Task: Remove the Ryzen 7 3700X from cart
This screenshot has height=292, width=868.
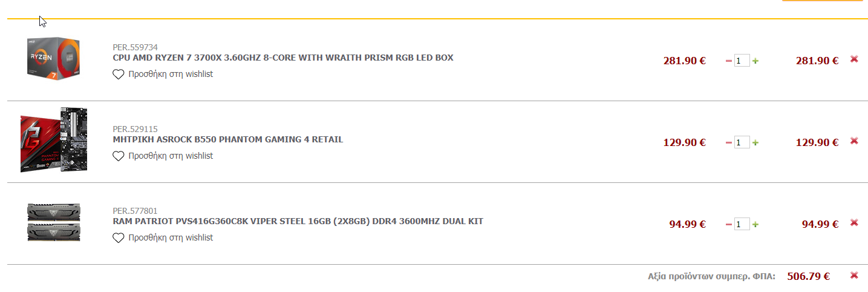Action: [854, 59]
